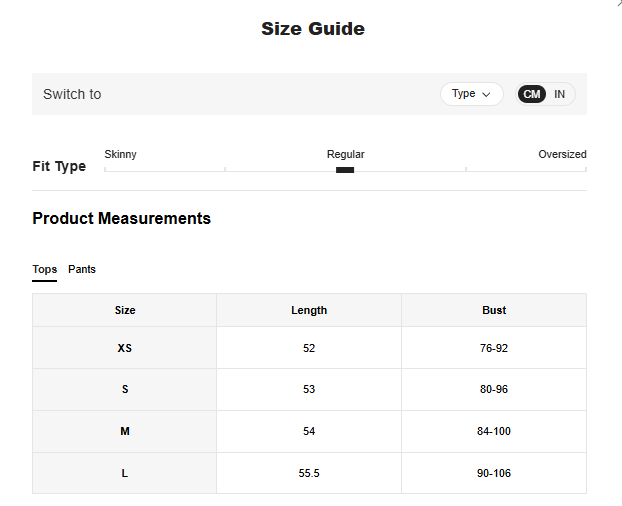Select the XS size row label
Image resolution: width=622 pixels, height=506 pixels.
point(125,348)
